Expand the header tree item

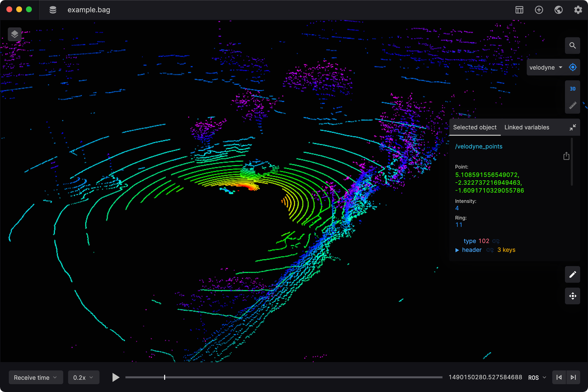click(457, 250)
